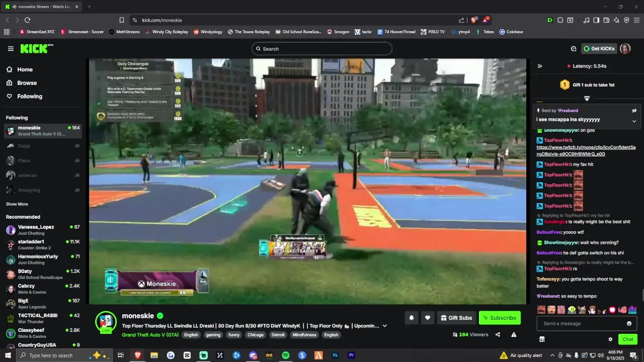The height and width of the screenshot is (362, 644).
Task: Click the share stream icon
Action: pos(498,334)
